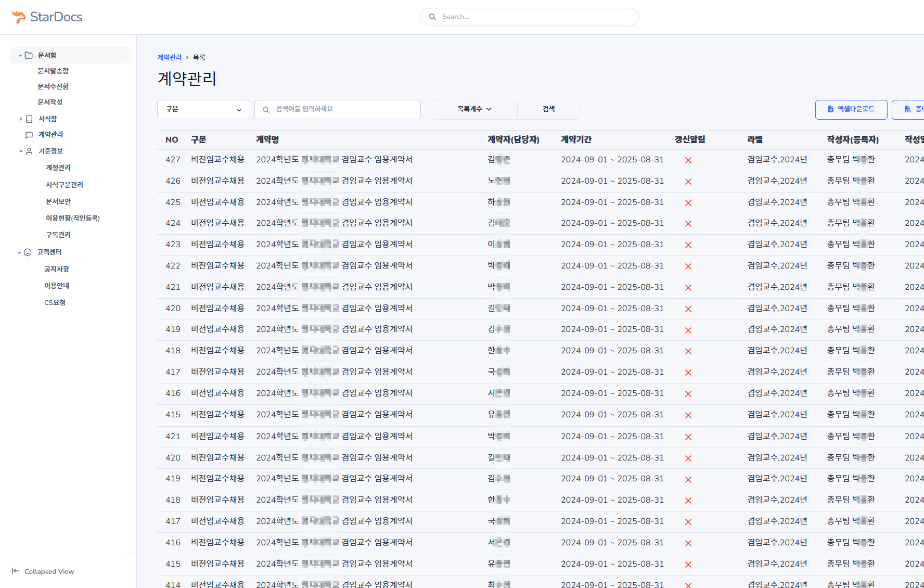Click the StarDocs logo icon
Image resolution: width=924 pixels, height=588 pixels.
tap(19, 17)
